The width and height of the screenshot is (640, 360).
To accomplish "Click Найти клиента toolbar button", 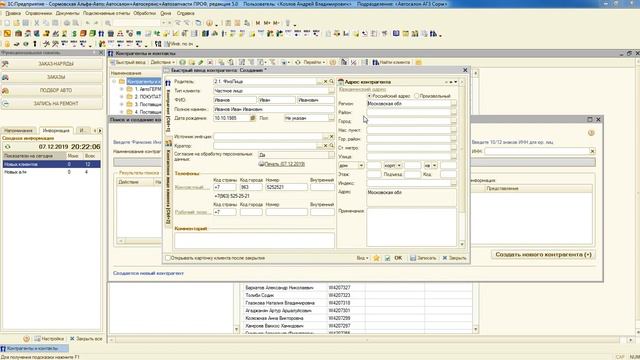I will pyautogui.click(x=391, y=62).
